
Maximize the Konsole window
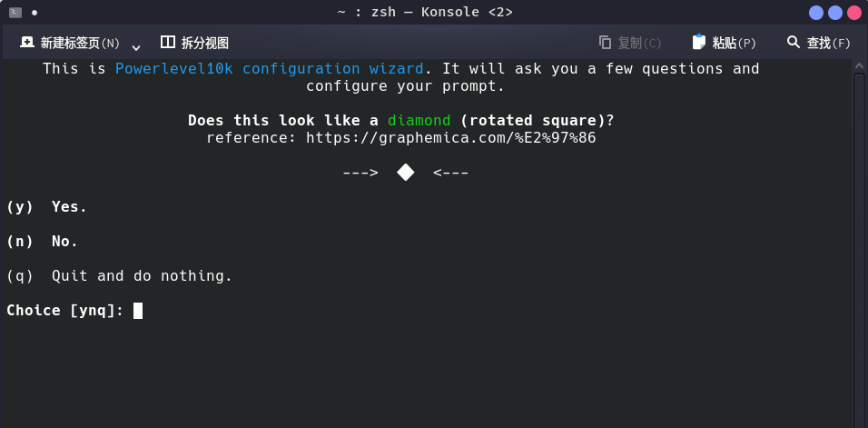point(835,13)
